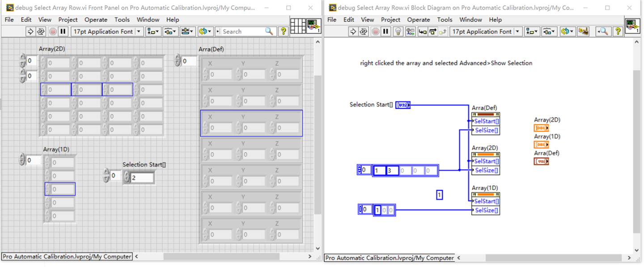This screenshot has height=267, width=644.
Task: Click the Pro Automatic Calibration project link
Action: [x=66, y=256]
